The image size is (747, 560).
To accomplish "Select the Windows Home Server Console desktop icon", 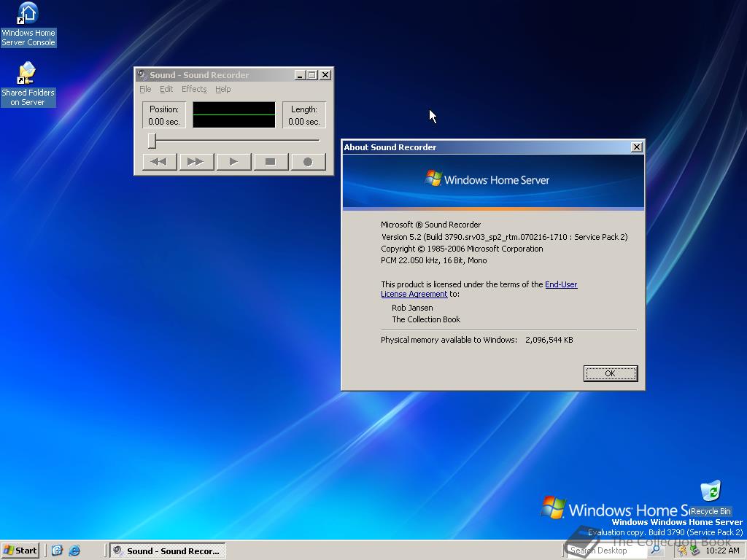I will (x=28, y=25).
